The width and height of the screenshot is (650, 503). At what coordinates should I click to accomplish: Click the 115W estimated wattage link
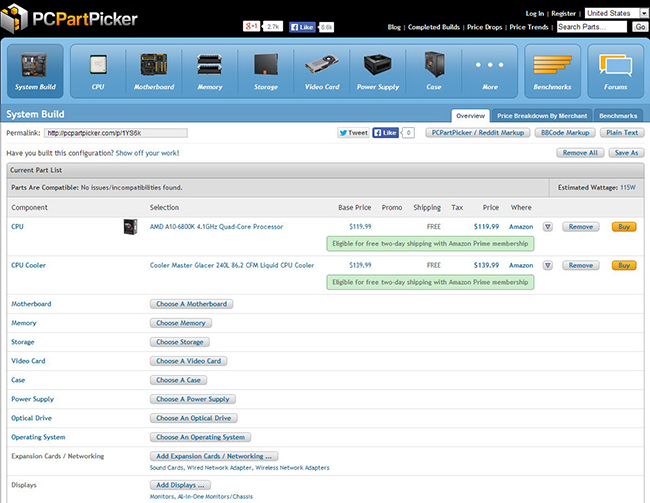point(628,188)
